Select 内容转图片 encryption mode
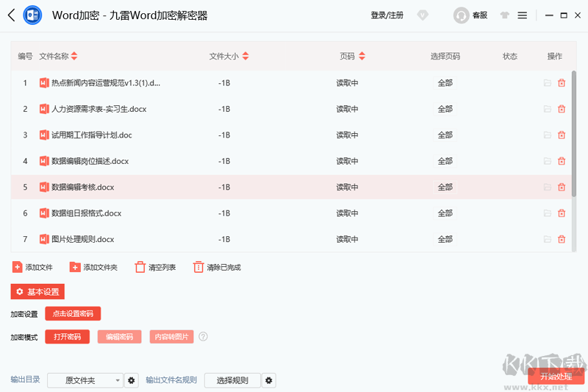Viewport: 588px width, 392px height. pos(171,337)
